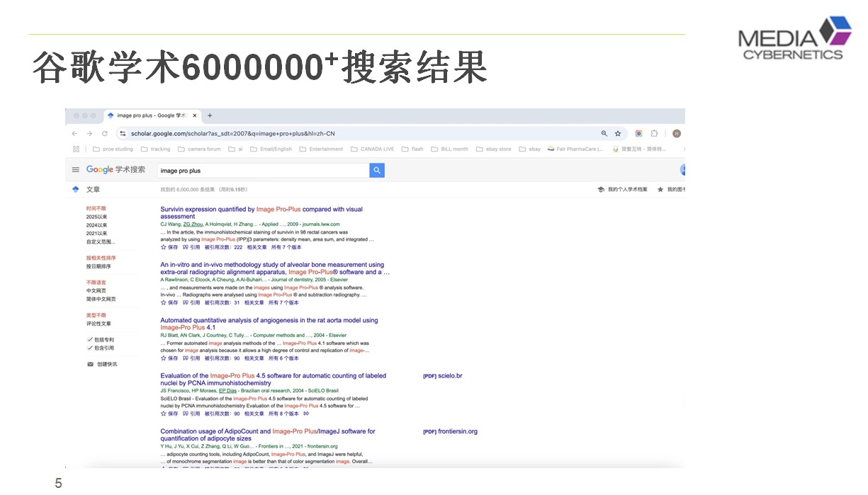Select the 'image pro plus' browser tab
868x495 pixels.
coord(150,115)
